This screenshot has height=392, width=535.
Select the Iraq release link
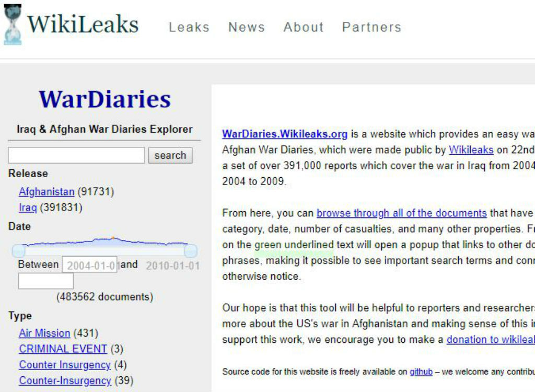click(27, 207)
